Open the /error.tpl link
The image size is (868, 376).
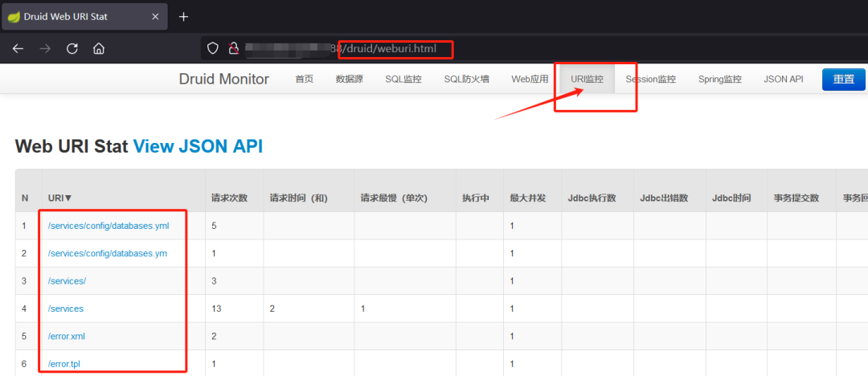tap(65, 365)
